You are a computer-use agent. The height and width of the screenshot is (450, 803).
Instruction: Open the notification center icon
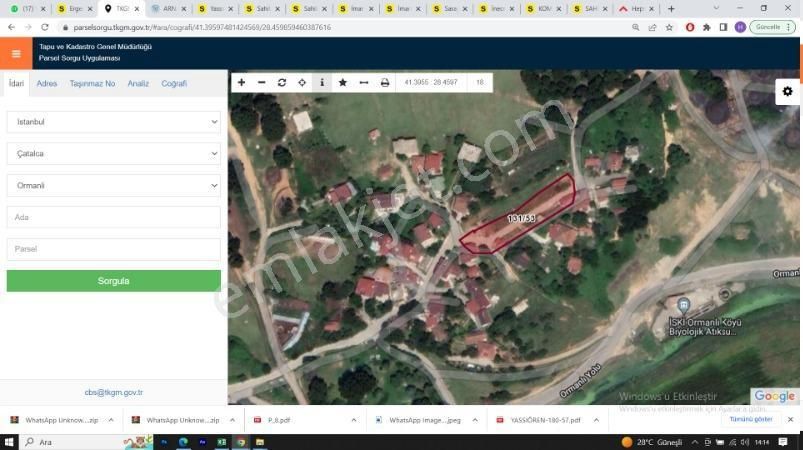click(783, 442)
